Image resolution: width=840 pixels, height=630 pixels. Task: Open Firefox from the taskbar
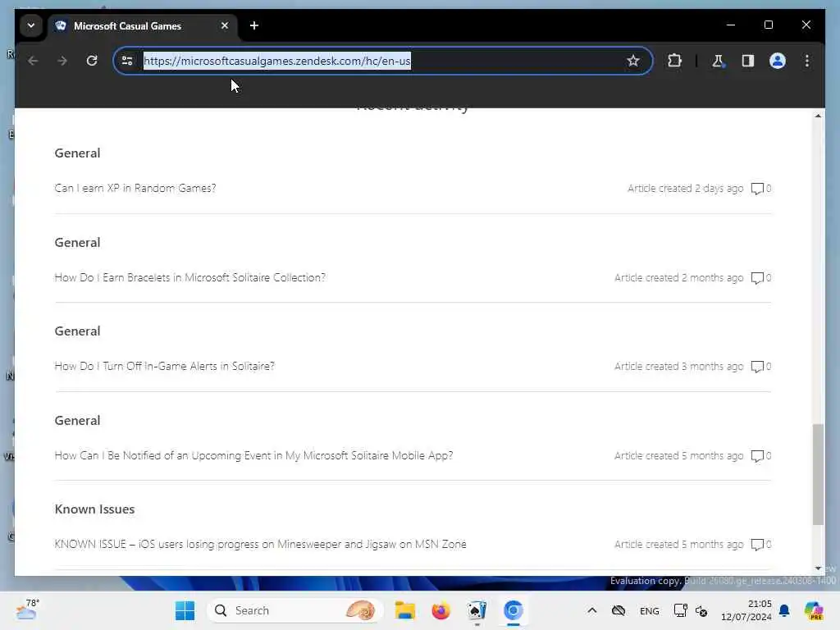[x=441, y=610]
